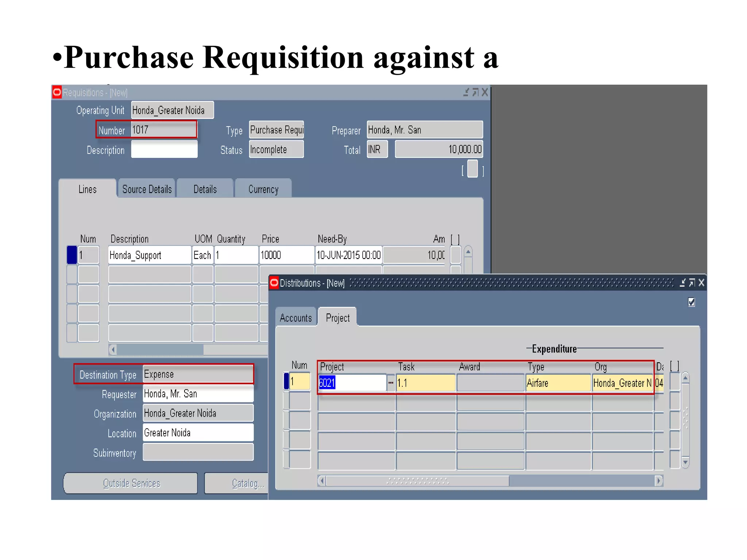This screenshot has height=560, width=747.
Task: Click the Total amount field 10,000.00
Action: pyautogui.click(x=439, y=149)
